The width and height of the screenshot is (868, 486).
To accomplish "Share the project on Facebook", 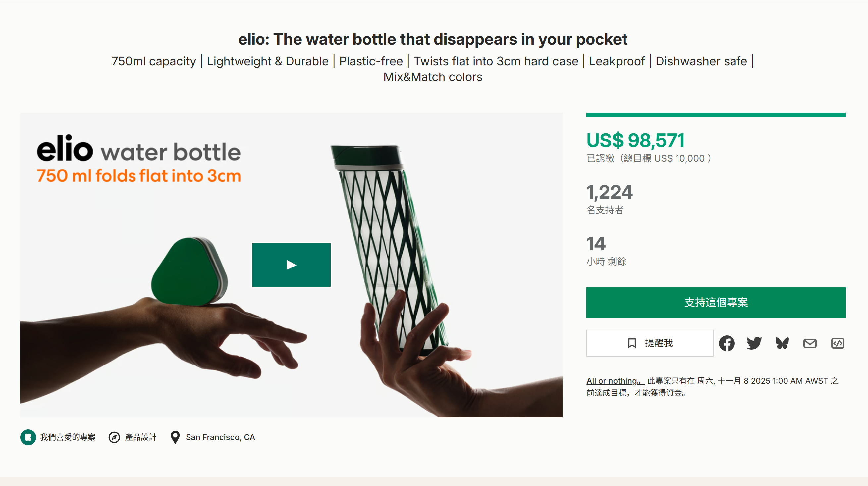I will 727,343.
